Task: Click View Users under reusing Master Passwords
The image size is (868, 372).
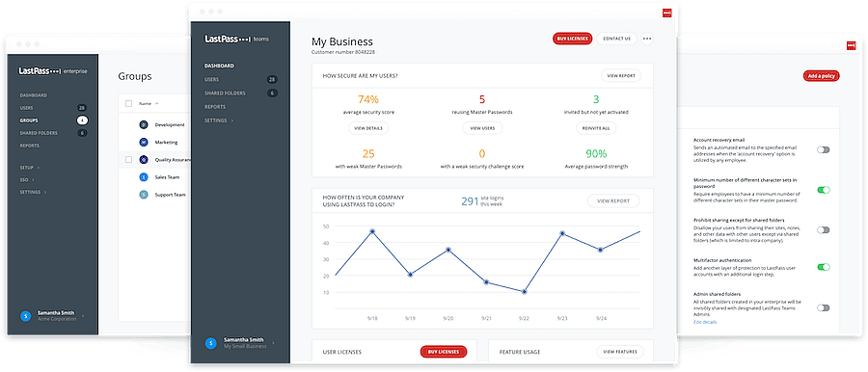Action: 482,128
